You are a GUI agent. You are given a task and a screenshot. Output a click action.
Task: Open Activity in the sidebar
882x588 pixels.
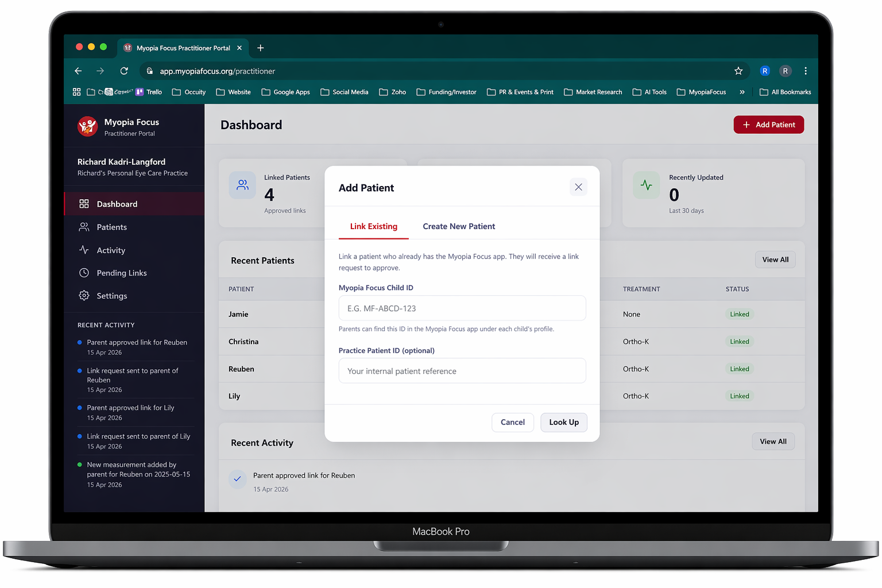coord(134,250)
